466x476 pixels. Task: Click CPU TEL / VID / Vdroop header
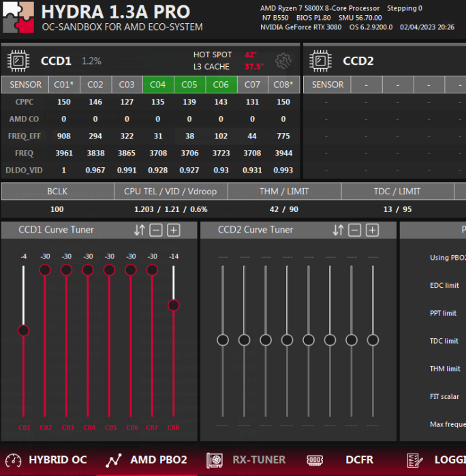(171, 192)
